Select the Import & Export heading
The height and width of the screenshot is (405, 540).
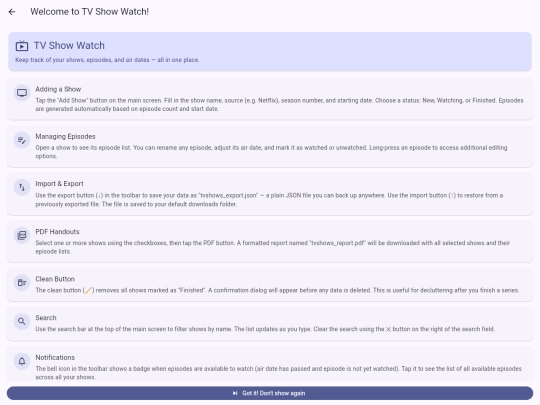[x=59, y=184]
